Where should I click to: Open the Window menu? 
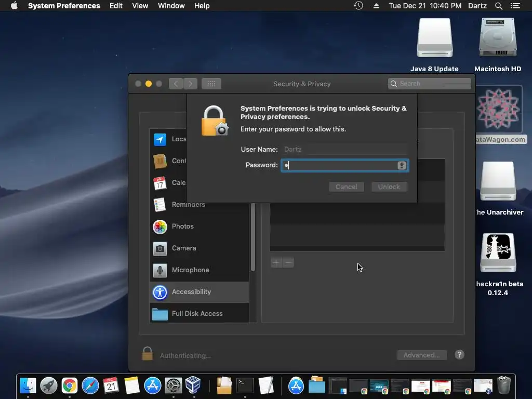[x=171, y=6]
